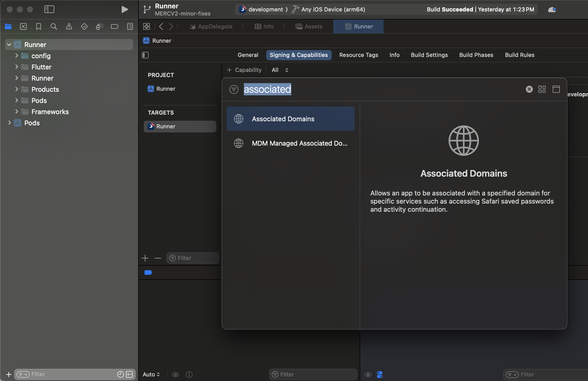Collapse the Runner project tree item
Image resolution: width=588 pixels, height=381 pixels.
9,44
